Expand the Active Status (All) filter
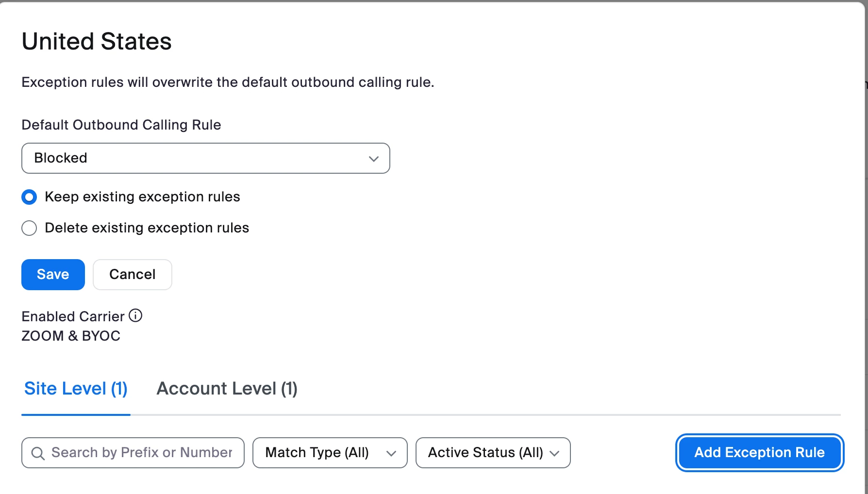Screen dimensions: 868x494 point(493,453)
